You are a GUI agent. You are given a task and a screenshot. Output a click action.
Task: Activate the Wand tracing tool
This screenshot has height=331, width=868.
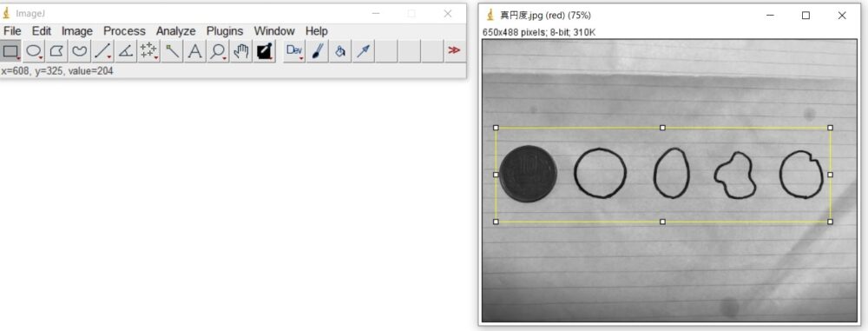coord(172,51)
